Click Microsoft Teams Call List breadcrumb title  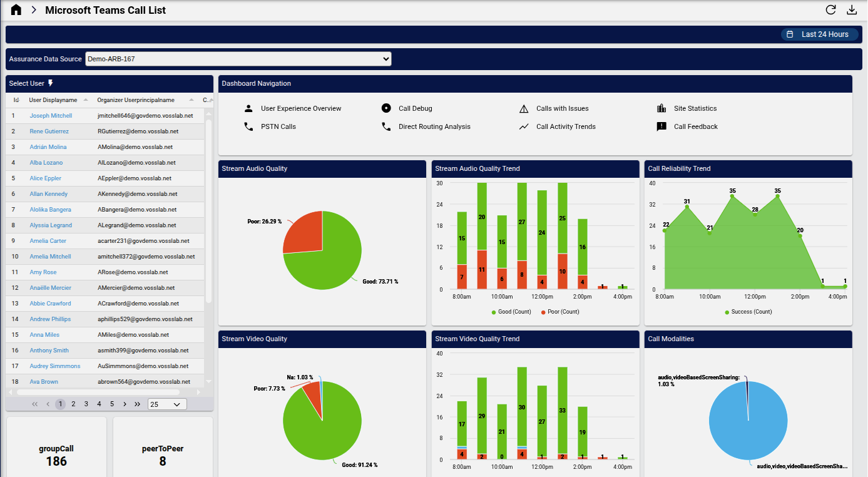pyautogui.click(x=106, y=10)
